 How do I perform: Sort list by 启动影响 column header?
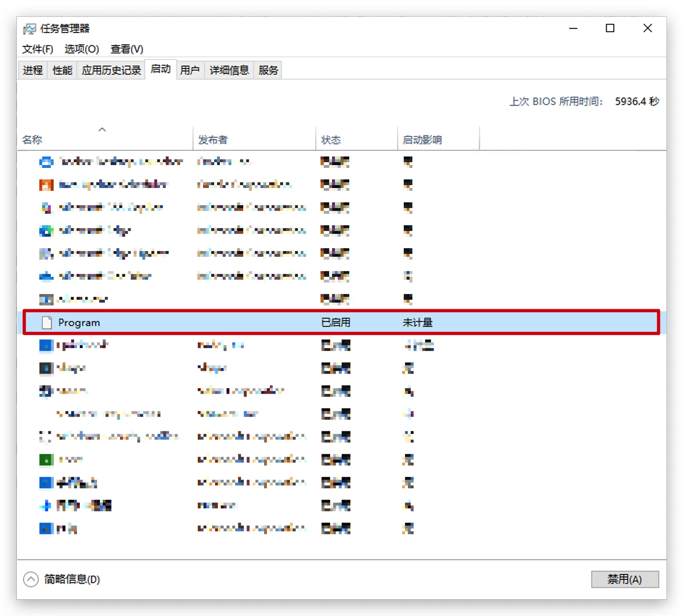[422, 140]
